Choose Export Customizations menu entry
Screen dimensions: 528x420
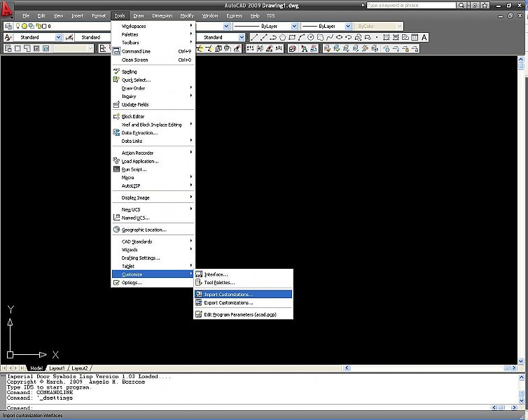click(x=243, y=303)
